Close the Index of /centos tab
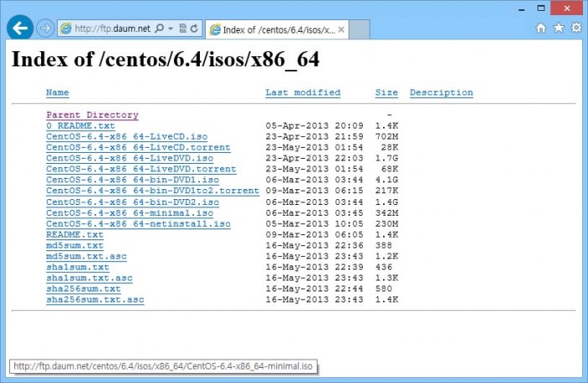 tap(341, 29)
